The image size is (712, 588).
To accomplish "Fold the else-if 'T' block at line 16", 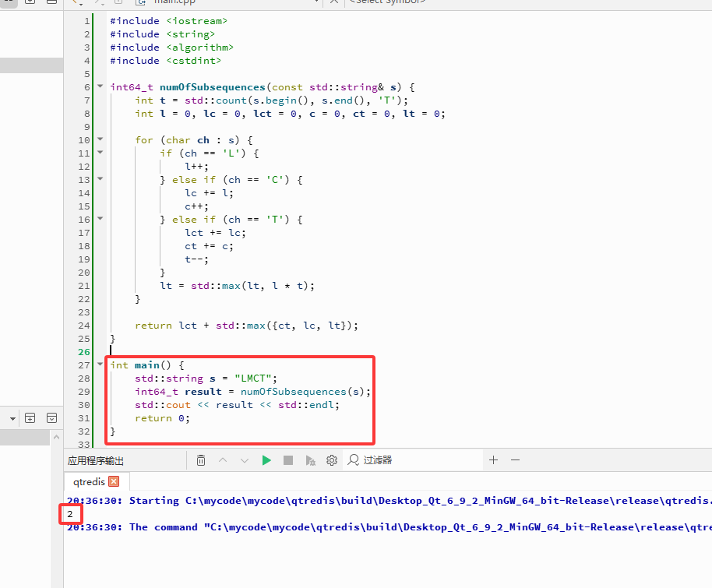I will (x=100, y=218).
